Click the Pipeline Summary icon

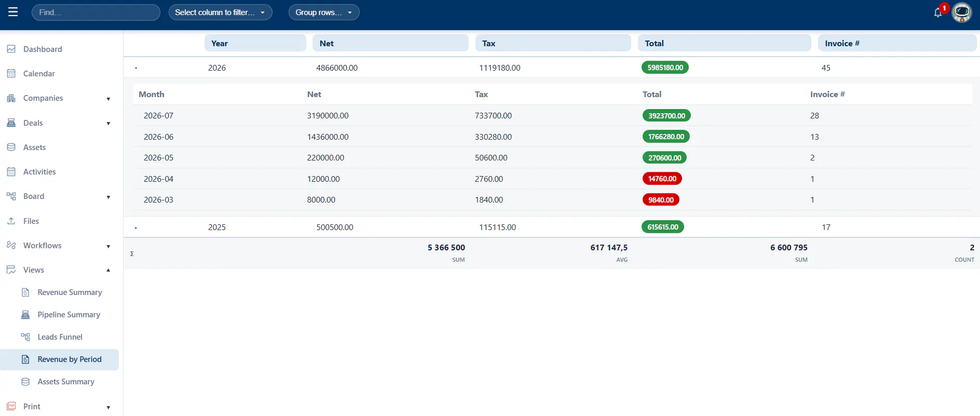[25, 314]
